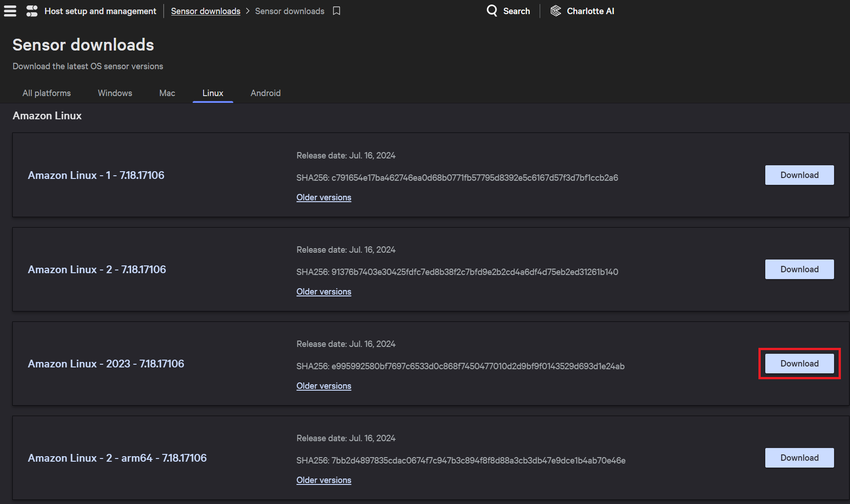Click the Sensor downloads page heading
Viewport: 850px width, 504px height.
83,45
